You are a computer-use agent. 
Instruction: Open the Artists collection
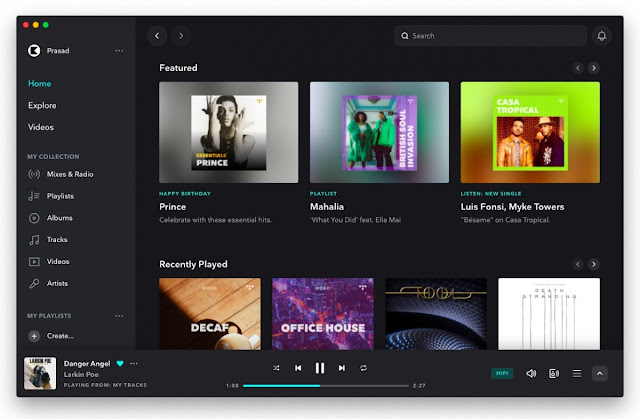point(57,284)
